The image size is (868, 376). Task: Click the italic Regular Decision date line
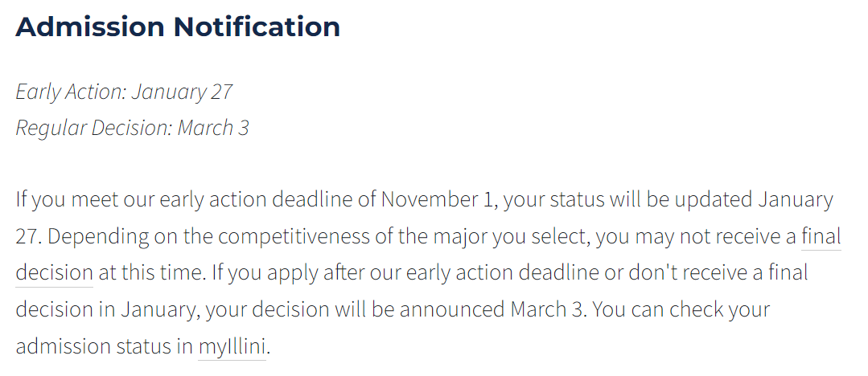[132, 128]
